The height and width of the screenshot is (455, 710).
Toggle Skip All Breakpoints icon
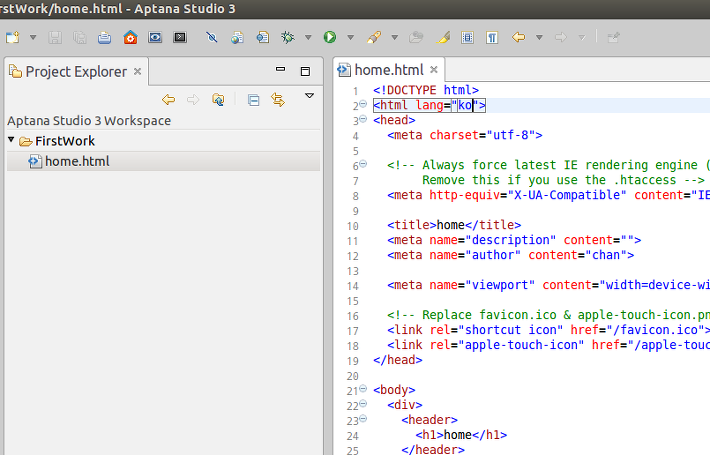click(211, 37)
